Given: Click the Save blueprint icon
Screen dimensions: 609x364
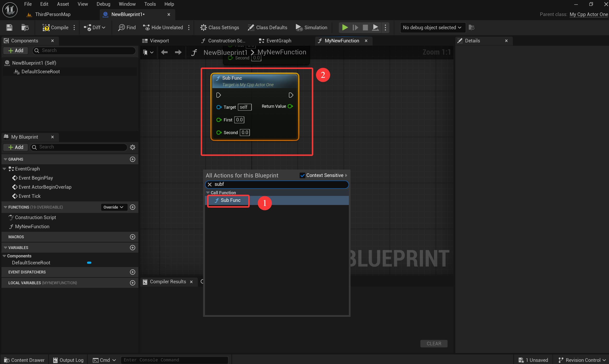Looking at the screenshot, I should click(x=9, y=28).
